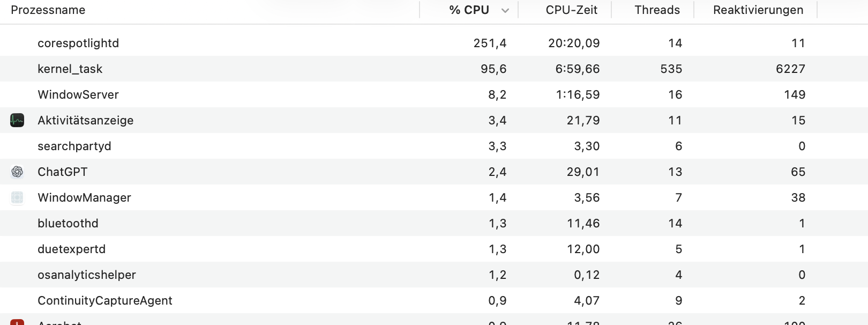
Task: Select the WindowServer process row
Action: coord(78,94)
